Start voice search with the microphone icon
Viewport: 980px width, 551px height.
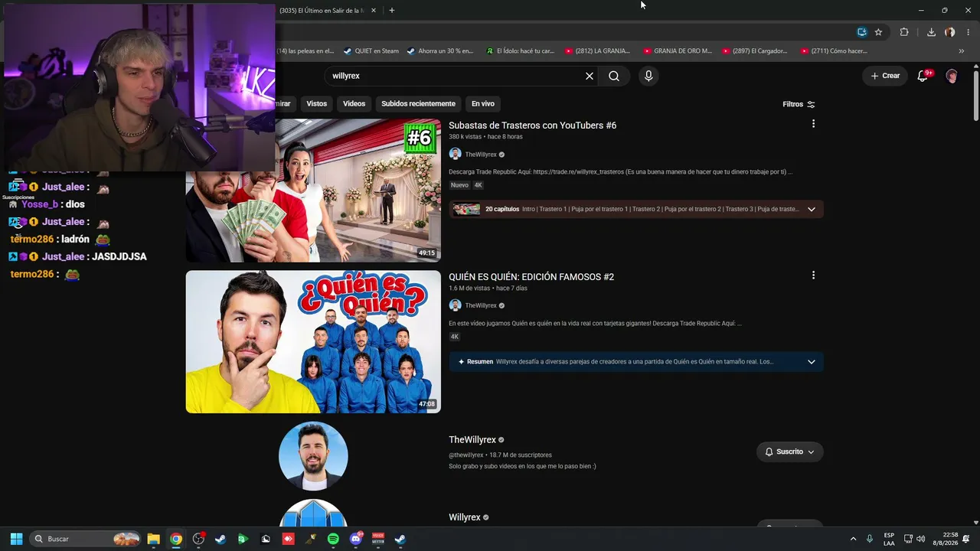(648, 76)
